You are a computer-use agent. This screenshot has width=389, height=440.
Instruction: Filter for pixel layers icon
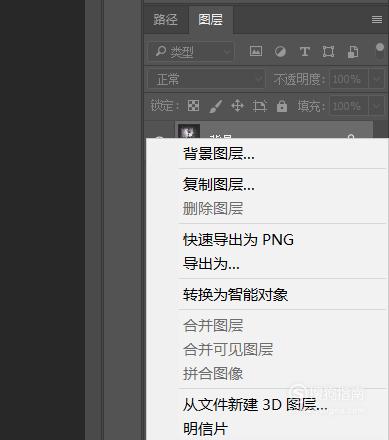click(256, 51)
